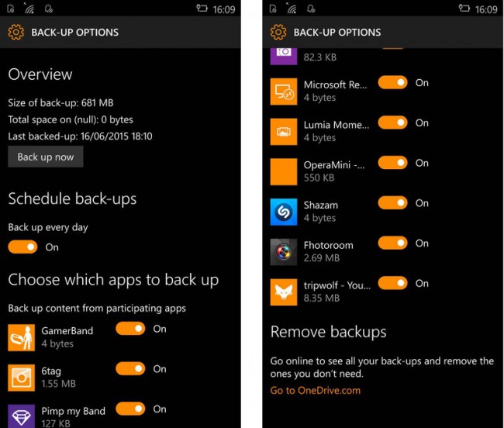This screenshot has height=428, width=504.
Task: Tap settings gear icon in left screen header
Action: pos(16,32)
